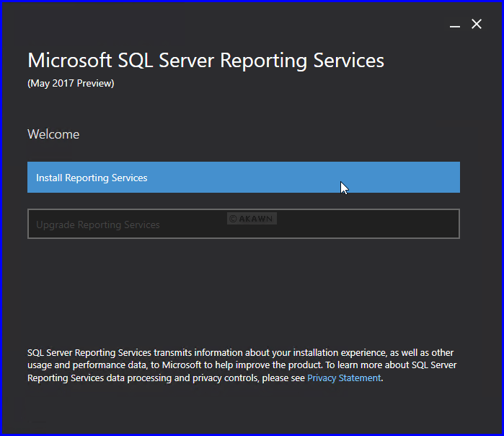The image size is (504, 436).
Task: Click Install Reporting Services button
Action: (243, 178)
